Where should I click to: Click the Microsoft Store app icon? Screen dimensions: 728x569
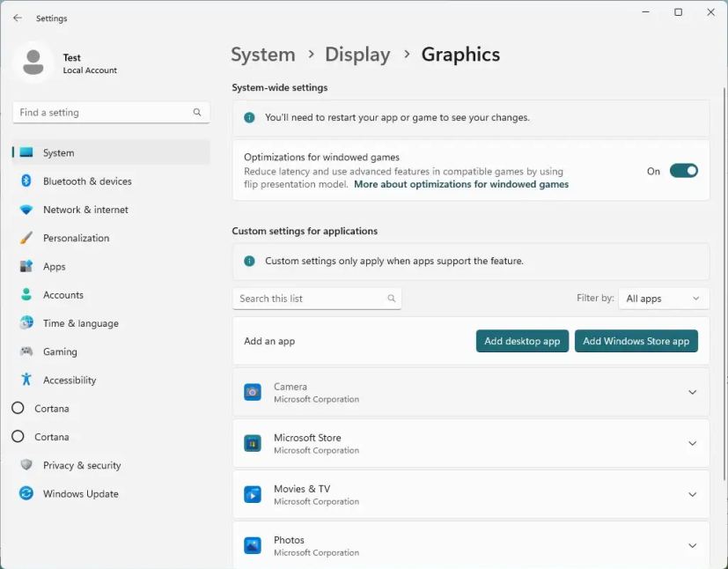point(253,443)
